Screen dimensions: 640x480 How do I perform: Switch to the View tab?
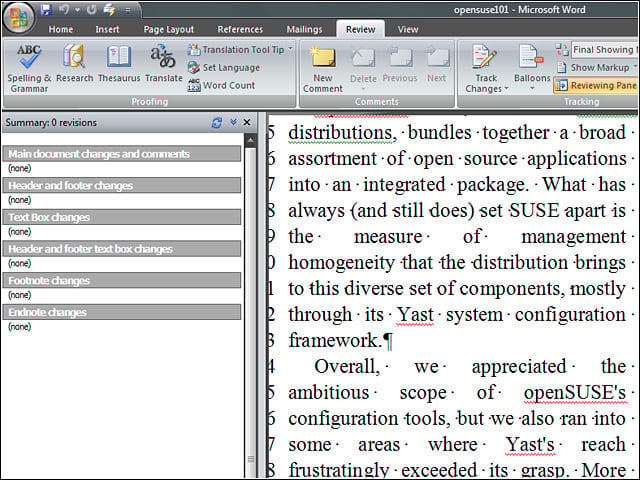[408, 29]
